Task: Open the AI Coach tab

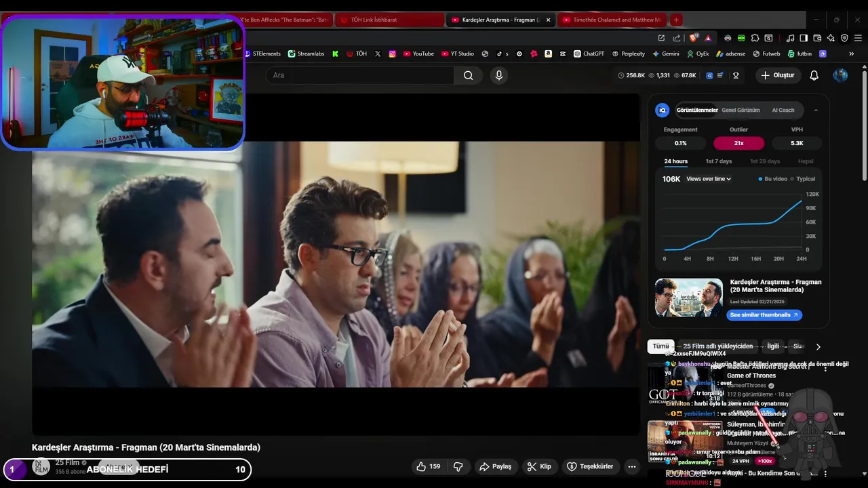Action: tap(783, 110)
